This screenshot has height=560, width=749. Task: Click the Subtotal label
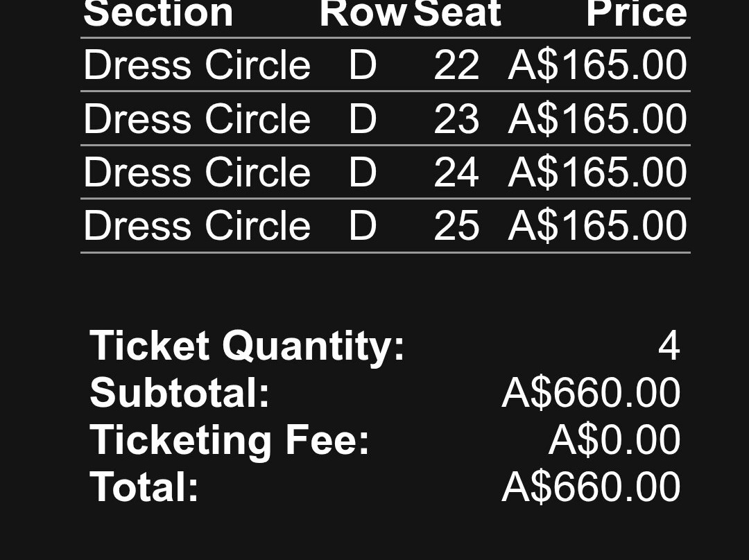click(180, 392)
